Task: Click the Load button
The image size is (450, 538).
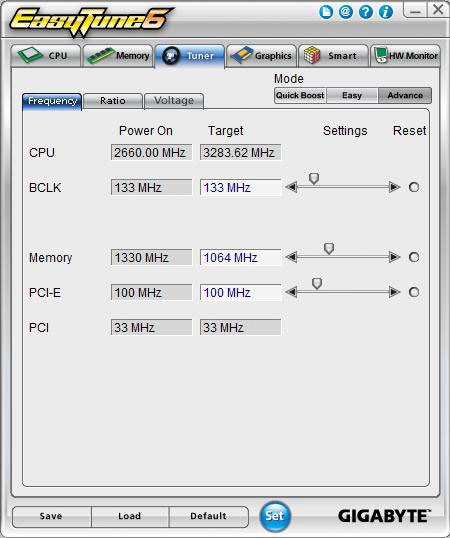Action: pyautogui.click(x=130, y=516)
